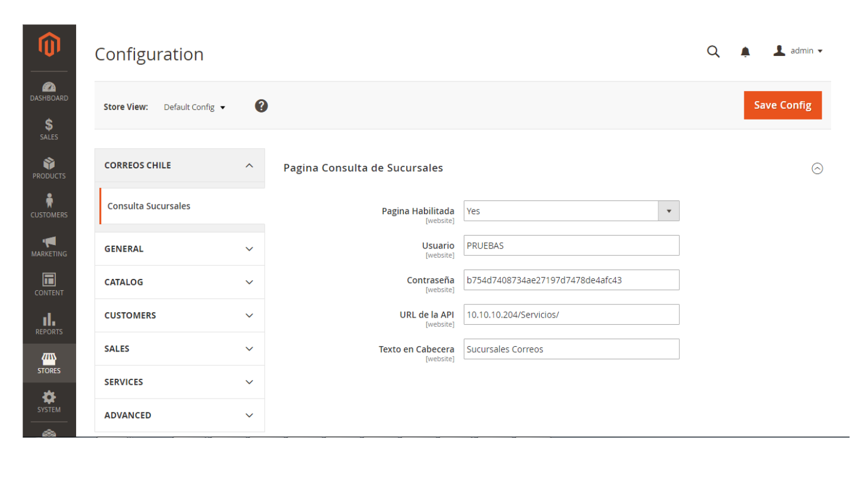Screen dimensions: 868x483
Task: Click the Pagina Habilitada label
Action: pos(418,211)
